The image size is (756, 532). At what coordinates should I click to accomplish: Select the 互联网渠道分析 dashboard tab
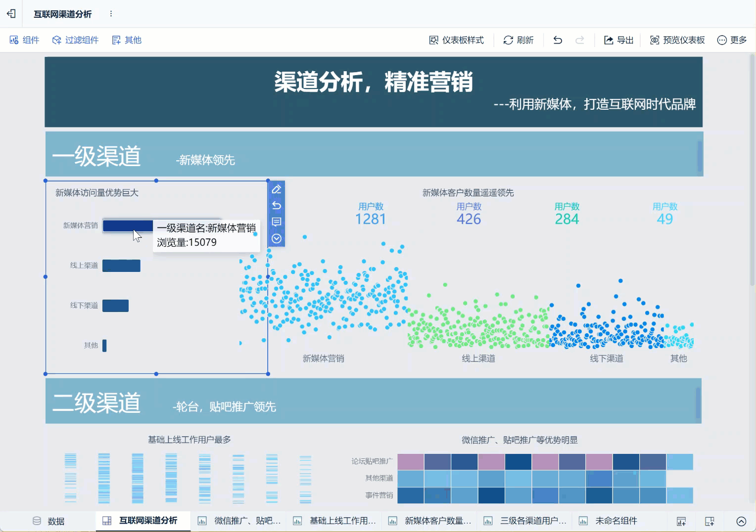point(142,521)
